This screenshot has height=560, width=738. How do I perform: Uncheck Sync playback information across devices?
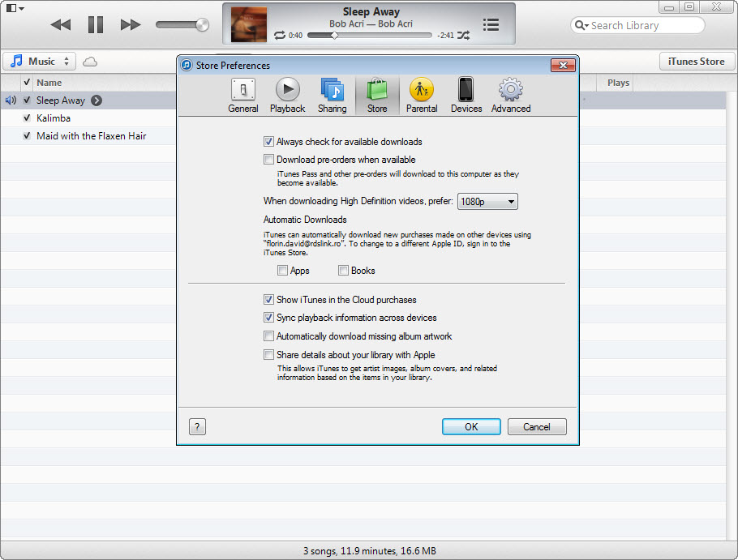(x=268, y=318)
